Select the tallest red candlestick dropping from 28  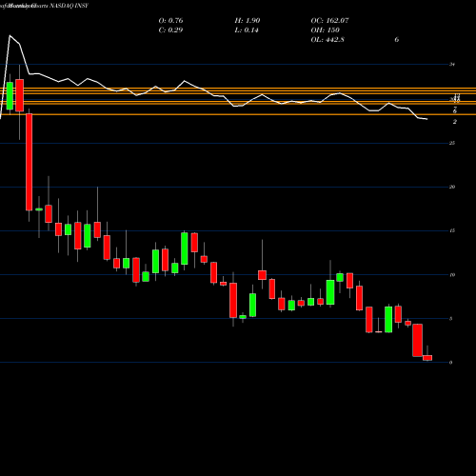tap(30, 162)
